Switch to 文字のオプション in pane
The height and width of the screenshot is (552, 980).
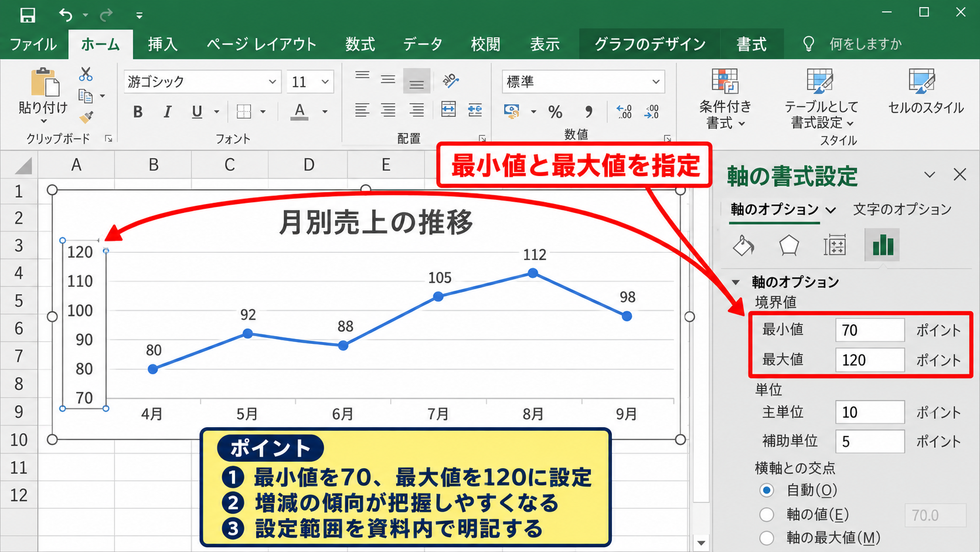pyautogui.click(x=902, y=209)
